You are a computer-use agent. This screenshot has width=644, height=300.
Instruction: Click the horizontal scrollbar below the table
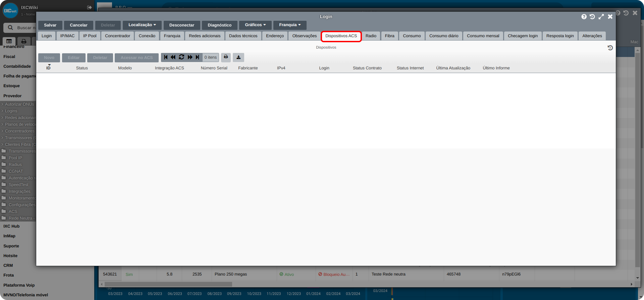click(168, 284)
